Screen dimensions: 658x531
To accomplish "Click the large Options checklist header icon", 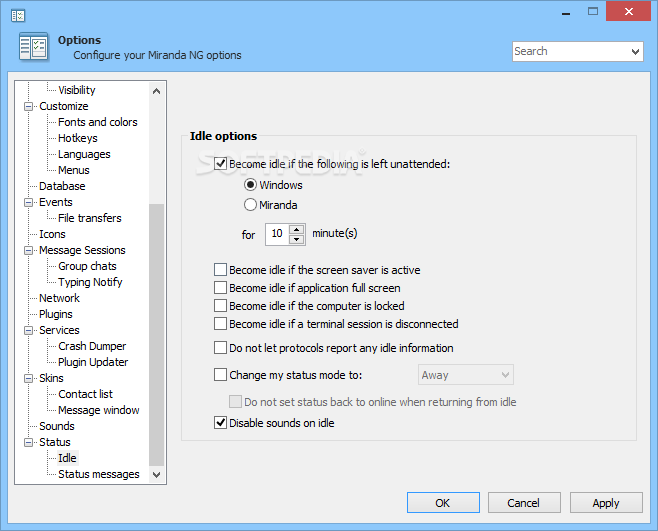I will pos(34,47).
